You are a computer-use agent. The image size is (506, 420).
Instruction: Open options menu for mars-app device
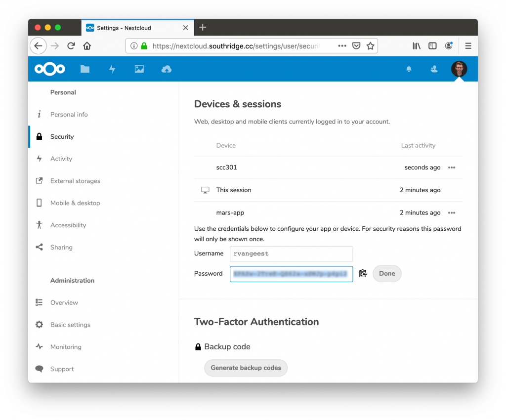[x=451, y=213]
